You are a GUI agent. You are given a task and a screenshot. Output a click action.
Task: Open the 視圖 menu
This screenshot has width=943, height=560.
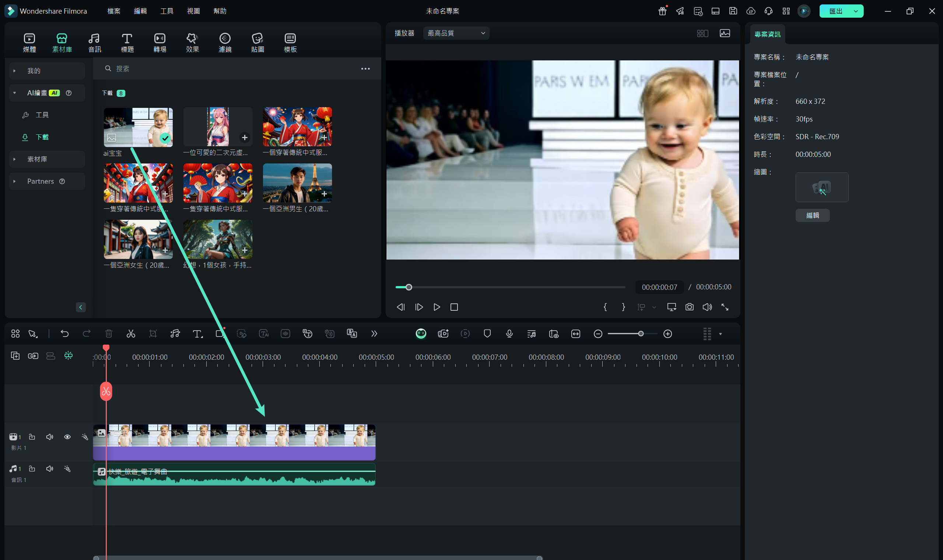pos(193,11)
